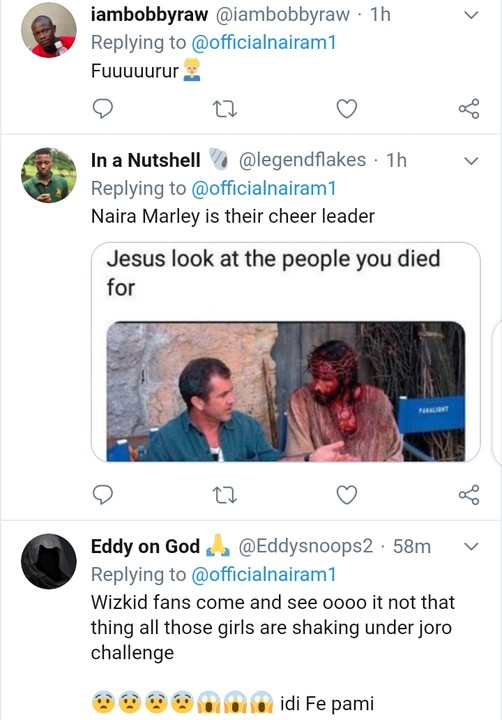Open quoted tweet 'Jesus look at the people'
The height and width of the screenshot is (720, 502).
(x=273, y=273)
